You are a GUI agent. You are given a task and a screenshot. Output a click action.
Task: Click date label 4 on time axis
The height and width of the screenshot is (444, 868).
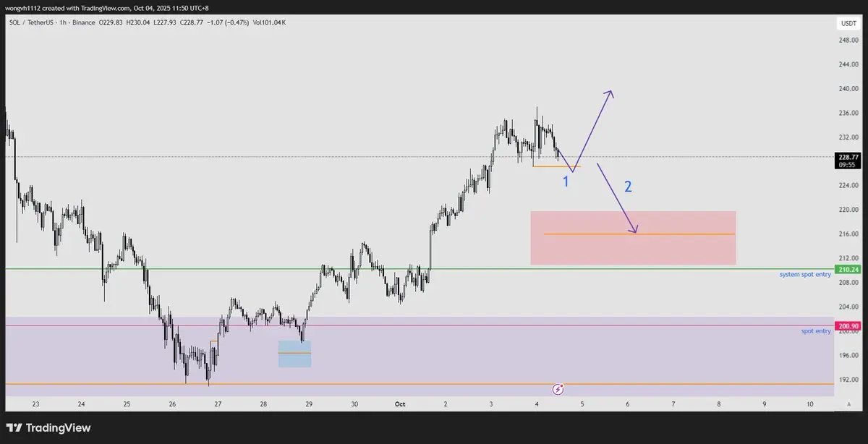537,404
